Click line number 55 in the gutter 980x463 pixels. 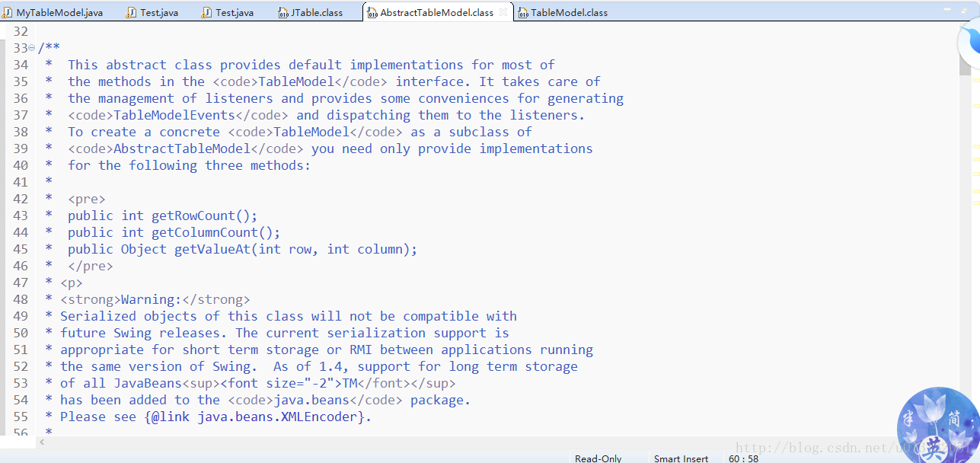[x=21, y=417]
